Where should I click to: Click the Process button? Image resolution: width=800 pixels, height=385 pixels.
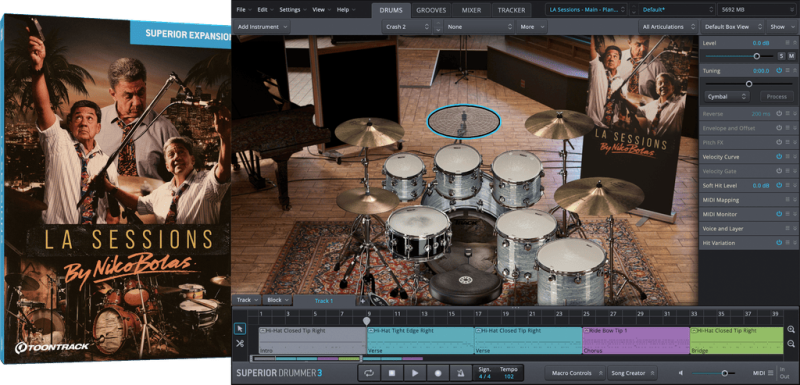coord(777,96)
